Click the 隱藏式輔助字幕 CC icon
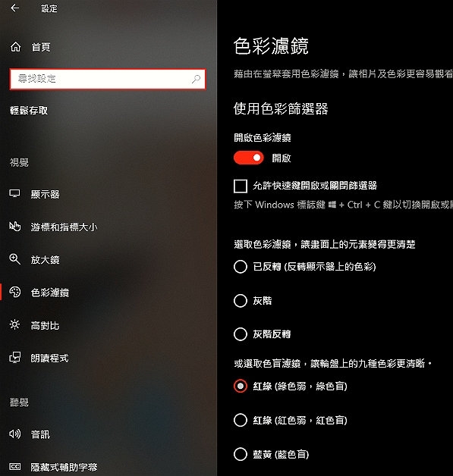This screenshot has width=453, height=476. [x=14, y=467]
